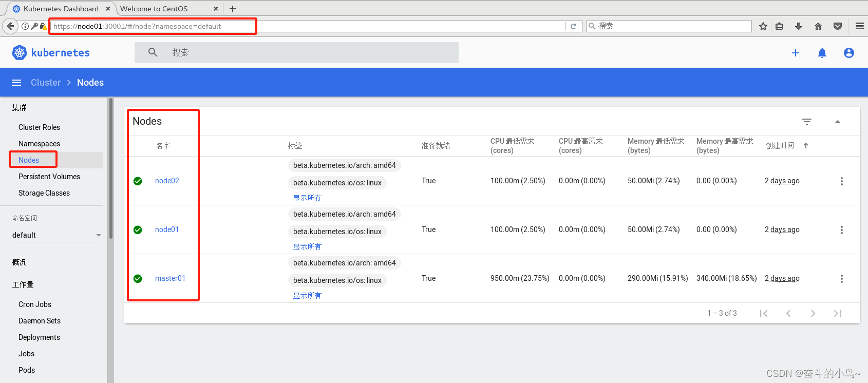Image resolution: width=868 pixels, height=383 pixels.
Task: Switch to Kubernetes Dashboard tab
Action: 61,9
